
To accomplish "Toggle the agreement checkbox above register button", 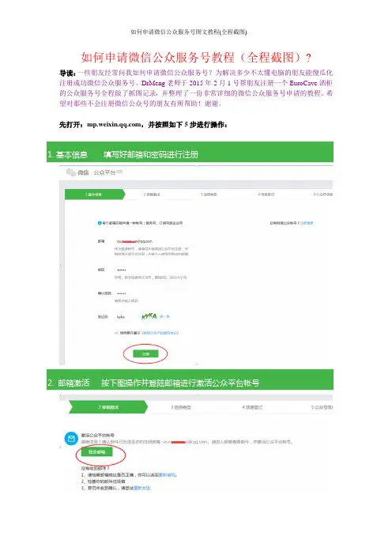I will pos(116,333).
